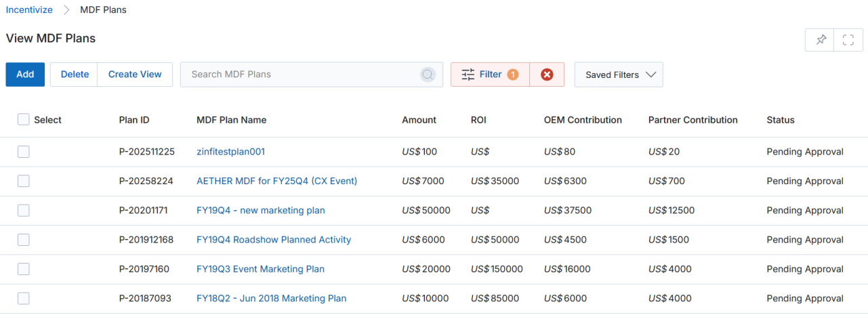
Task: Check the box for P-20201171 row
Action: point(24,210)
